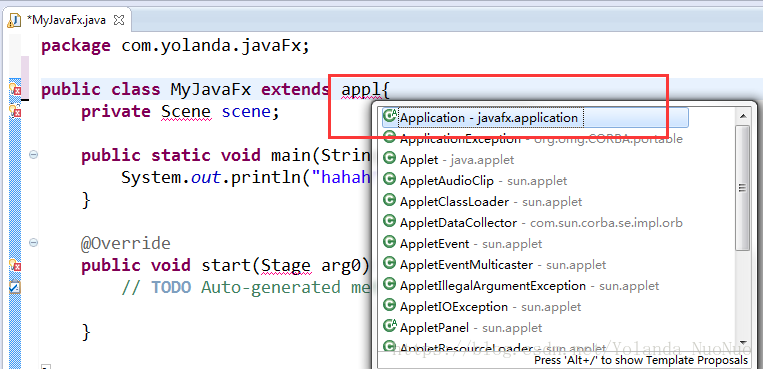The width and height of the screenshot is (763, 369).
Task: Choose Application - javafx.application proposal
Action: [535, 118]
